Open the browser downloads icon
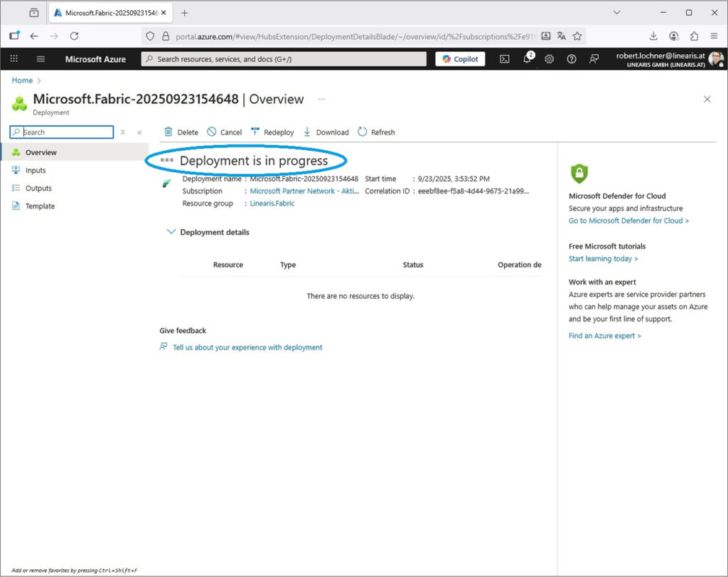 (653, 36)
